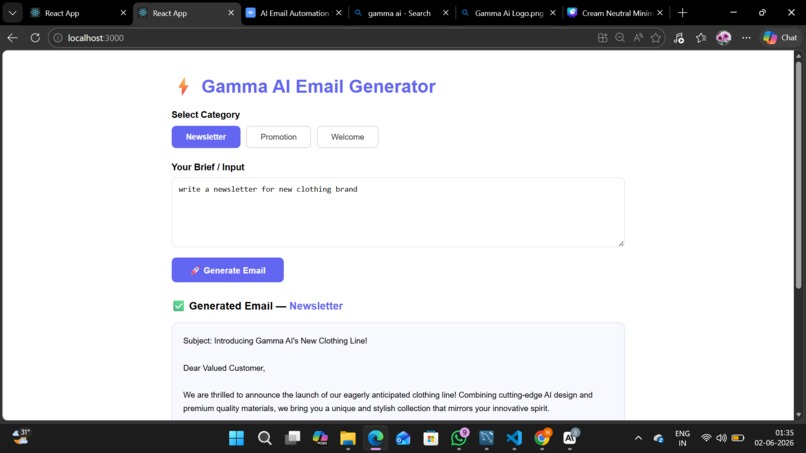
Task: Open Microsoft Store from taskbar
Action: tap(431, 438)
